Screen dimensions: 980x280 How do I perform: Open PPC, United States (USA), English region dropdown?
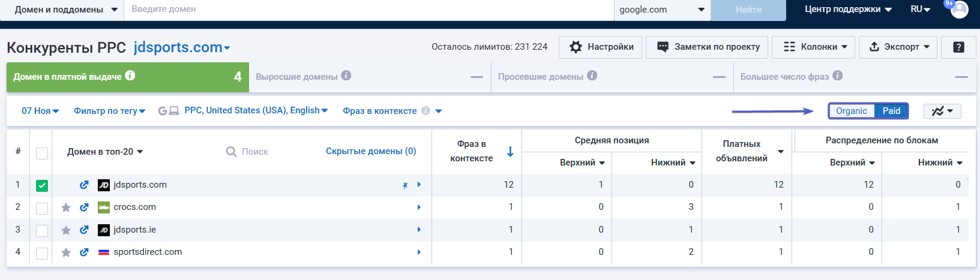pos(256,110)
